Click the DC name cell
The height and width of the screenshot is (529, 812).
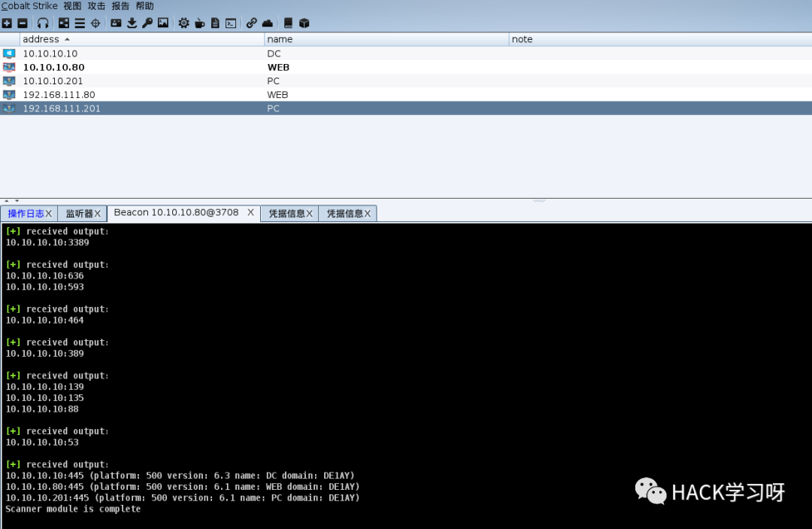coord(274,53)
